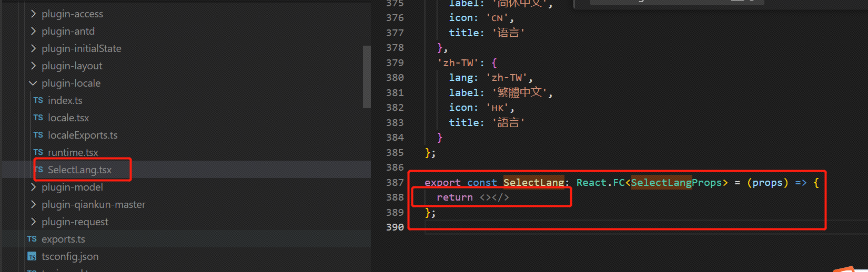
Task: Select the plugin-request folder name
Action: coord(75,222)
